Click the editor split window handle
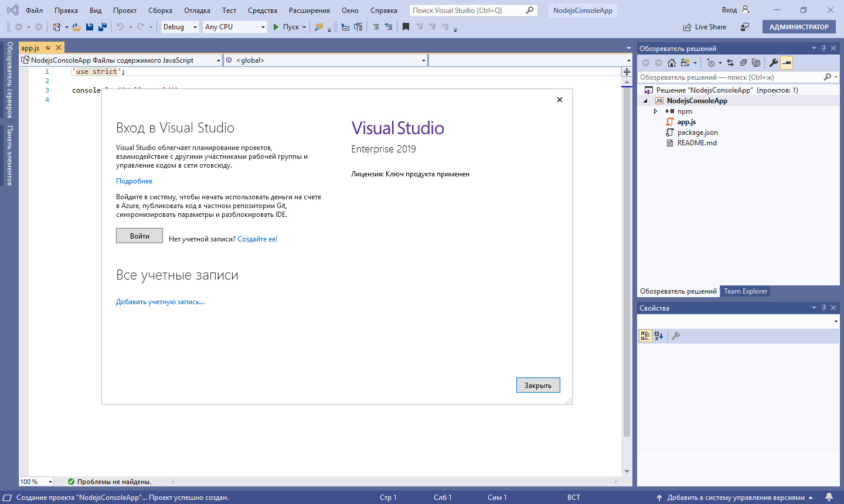844x504 pixels. tap(627, 71)
